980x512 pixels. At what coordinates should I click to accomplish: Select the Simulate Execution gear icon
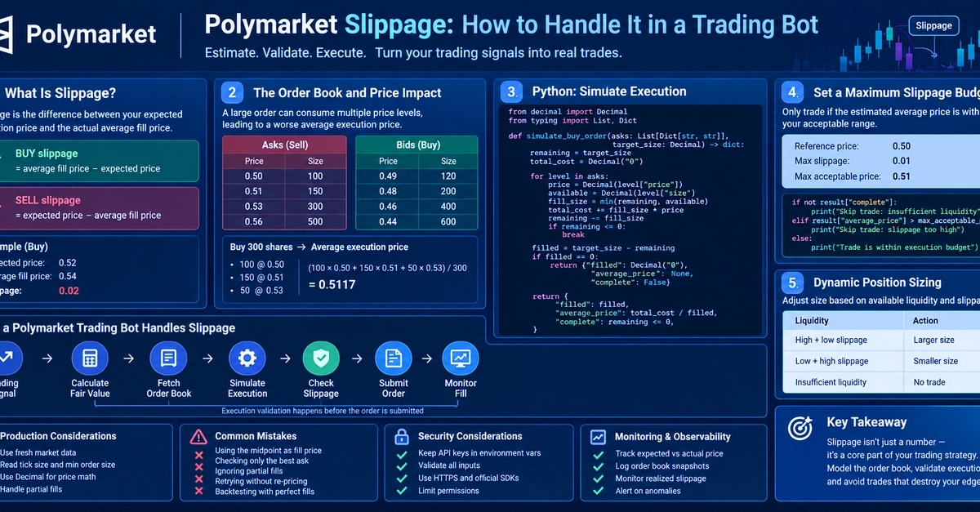click(x=247, y=358)
